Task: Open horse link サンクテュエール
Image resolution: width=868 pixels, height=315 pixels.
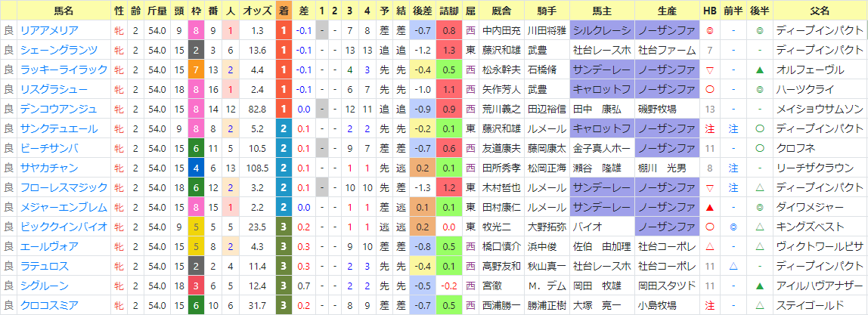Action: tap(59, 128)
